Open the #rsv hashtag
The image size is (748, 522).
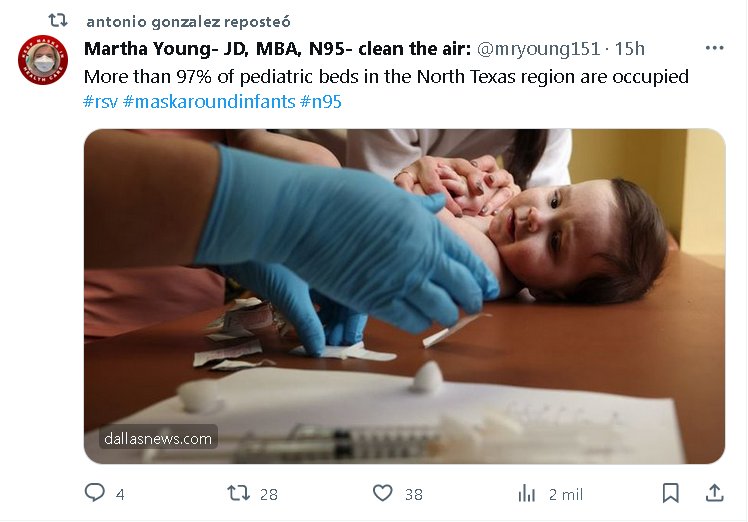pyautogui.click(x=100, y=102)
